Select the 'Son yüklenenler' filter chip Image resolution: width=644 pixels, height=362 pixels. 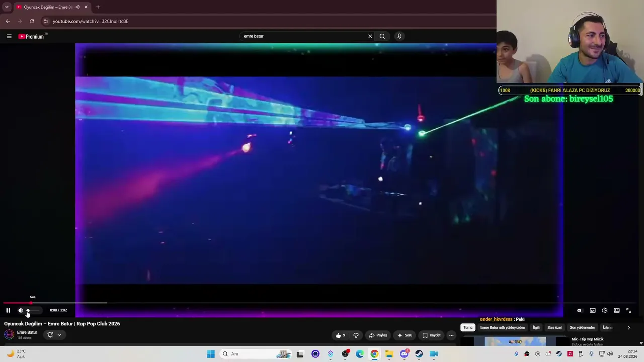tap(582, 327)
